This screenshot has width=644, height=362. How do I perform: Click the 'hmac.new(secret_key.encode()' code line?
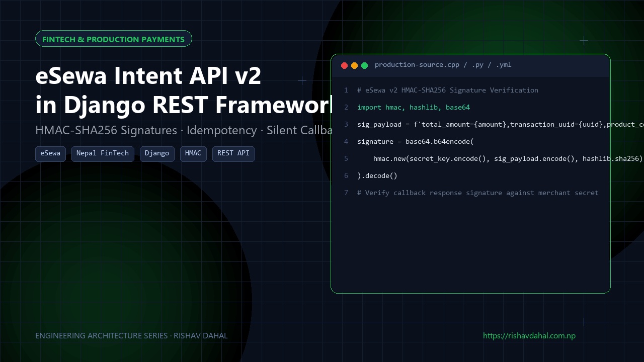coord(508,159)
